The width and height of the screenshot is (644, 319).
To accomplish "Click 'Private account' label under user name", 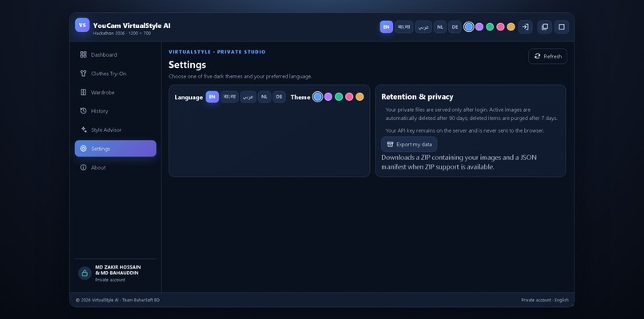I will (110, 280).
